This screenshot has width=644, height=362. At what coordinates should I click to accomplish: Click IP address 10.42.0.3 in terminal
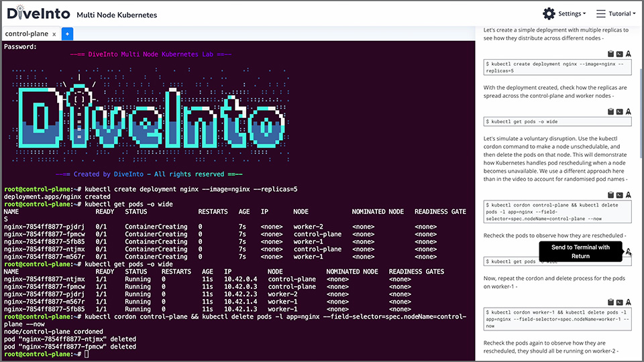[241, 286]
